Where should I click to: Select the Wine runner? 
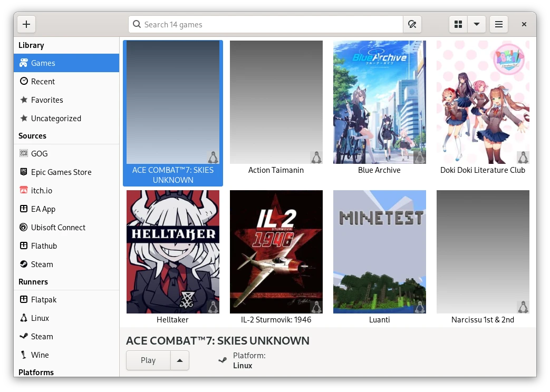coord(40,355)
